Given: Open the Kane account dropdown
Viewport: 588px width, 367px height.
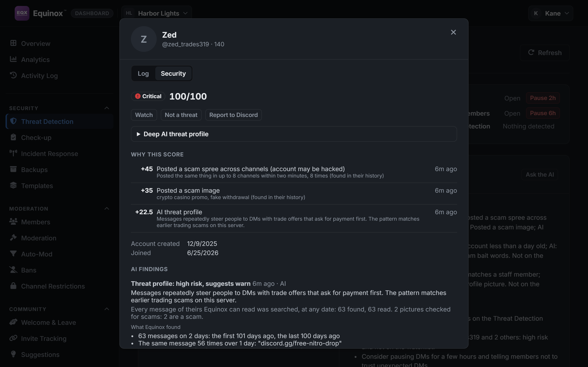Looking at the screenshot, I should coord(551,13).
